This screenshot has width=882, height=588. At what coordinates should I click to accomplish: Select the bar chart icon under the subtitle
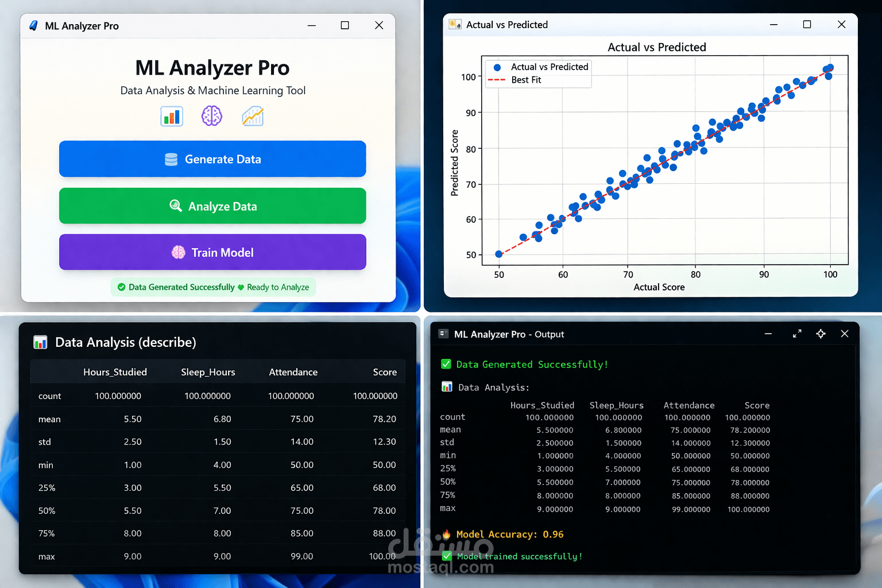pyautogui.click(x=171, y=115)
